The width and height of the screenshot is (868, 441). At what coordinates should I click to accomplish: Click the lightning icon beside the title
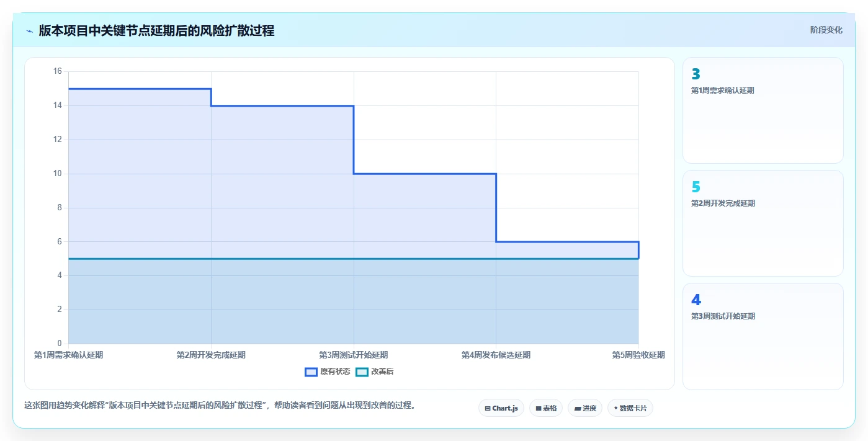click(x=29, y=30)
